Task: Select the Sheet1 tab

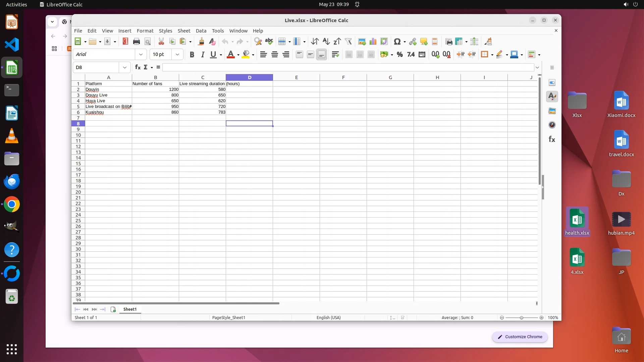Action: pos(130,309)
